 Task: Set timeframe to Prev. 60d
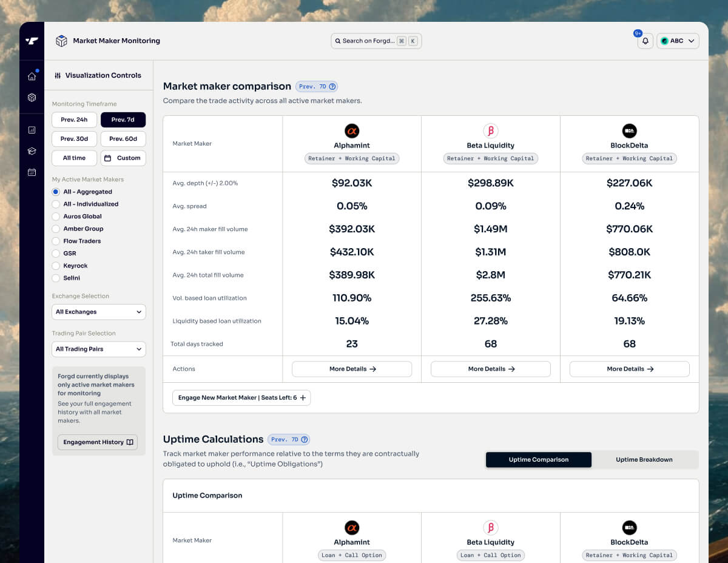coord(123,139)
